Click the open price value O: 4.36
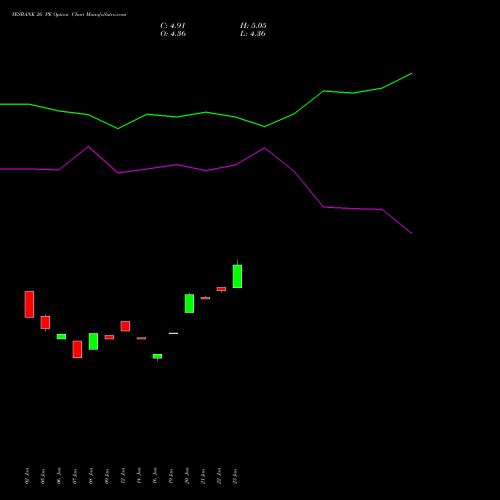Screen dimensions: 500x500 click(173, 34)
